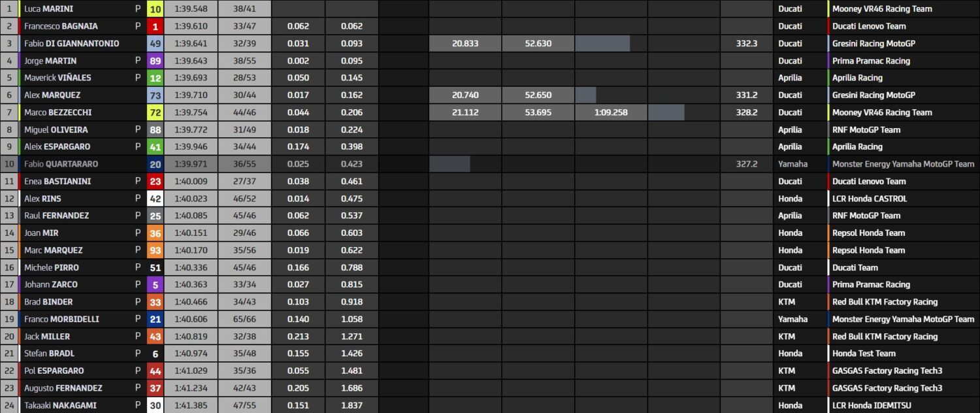Click Gresini Racing MotoGP team for Alex Marquez

click(x=874, y=95)
